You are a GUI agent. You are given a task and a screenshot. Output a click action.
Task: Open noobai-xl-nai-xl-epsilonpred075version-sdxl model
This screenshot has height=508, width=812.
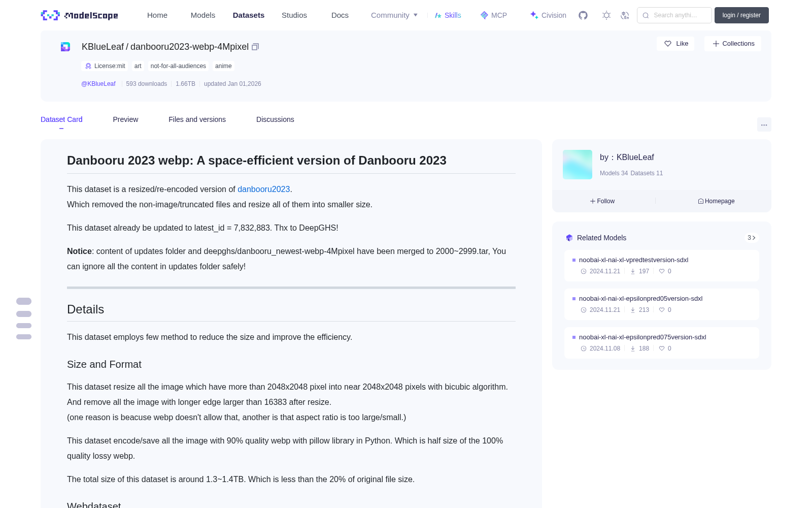(642, 337)
